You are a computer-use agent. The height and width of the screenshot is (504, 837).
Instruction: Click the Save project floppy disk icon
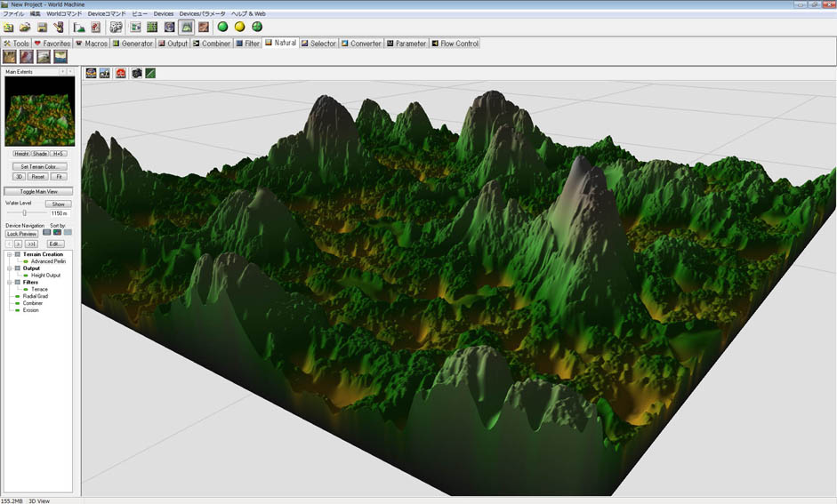pos(41,27)
